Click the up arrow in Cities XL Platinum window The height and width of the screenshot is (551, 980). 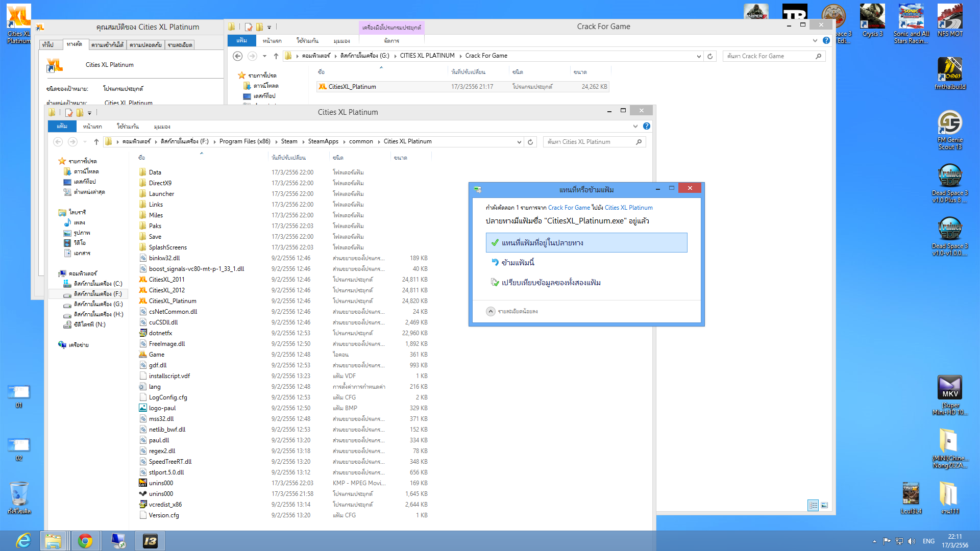tap(96, 142)
